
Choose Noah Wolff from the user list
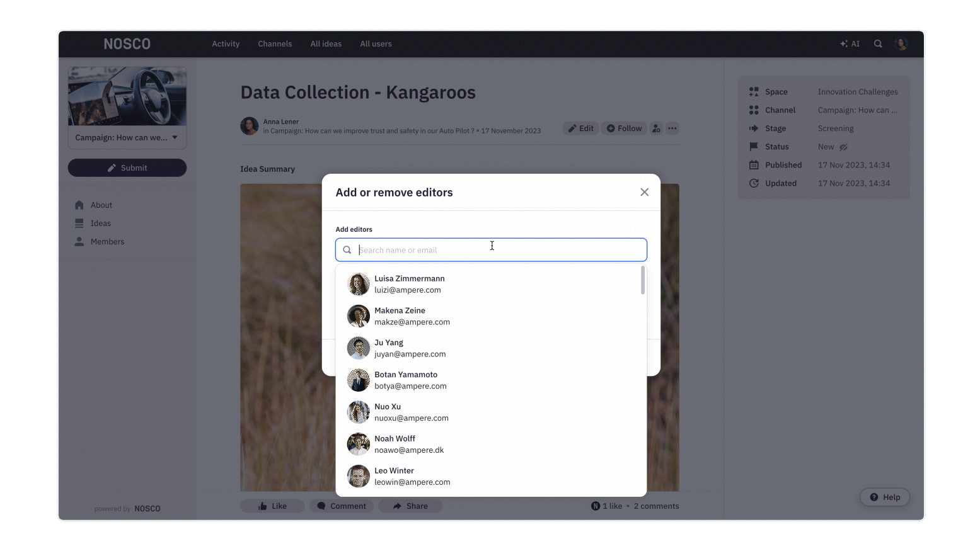(x=491, y=445)
